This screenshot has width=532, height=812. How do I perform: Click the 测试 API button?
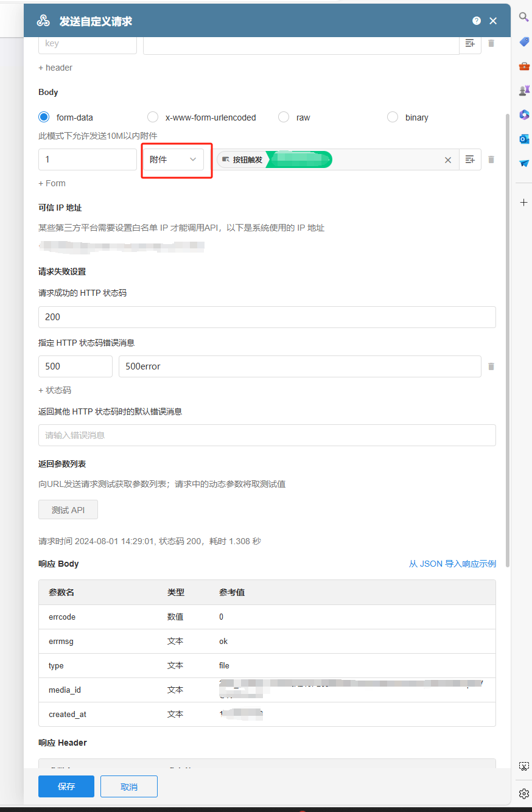(x=68, y=509)
